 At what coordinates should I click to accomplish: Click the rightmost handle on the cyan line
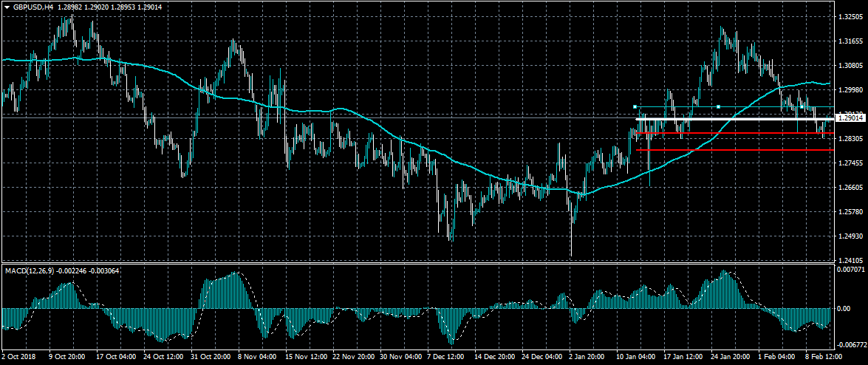pyautogui.click(x=802, y=107)
